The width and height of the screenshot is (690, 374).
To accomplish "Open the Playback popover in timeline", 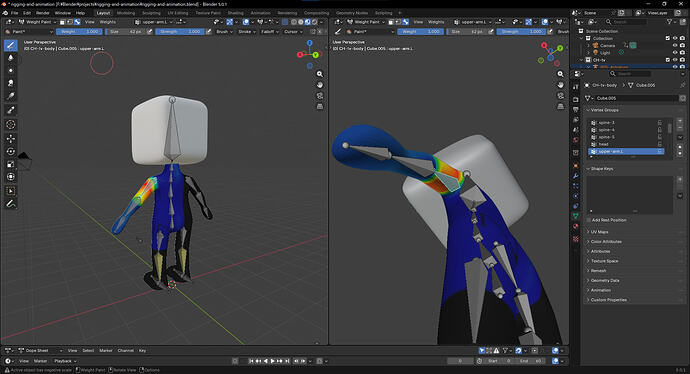I will (65, 361).
